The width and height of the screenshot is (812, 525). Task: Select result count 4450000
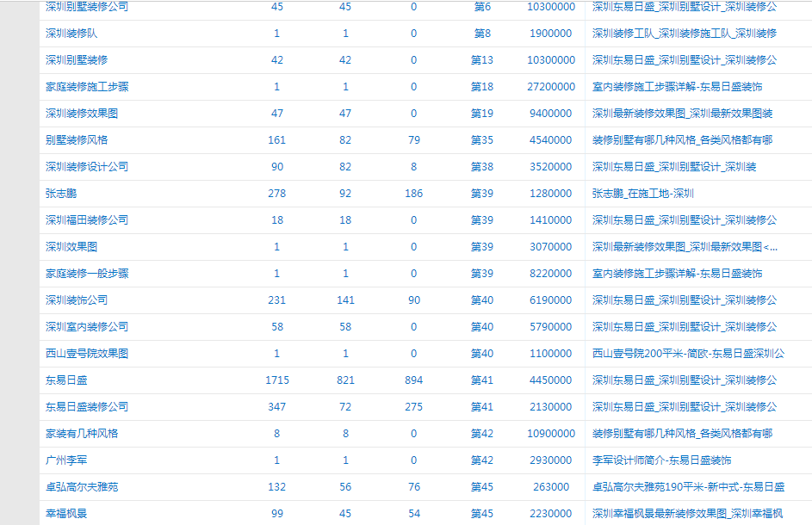551,380
